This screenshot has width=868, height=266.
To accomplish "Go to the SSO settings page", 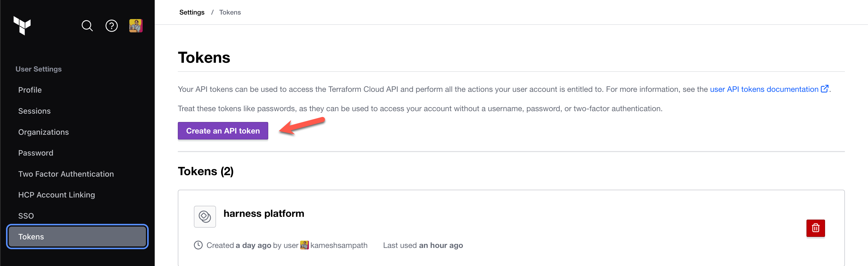I will point(26,216).
